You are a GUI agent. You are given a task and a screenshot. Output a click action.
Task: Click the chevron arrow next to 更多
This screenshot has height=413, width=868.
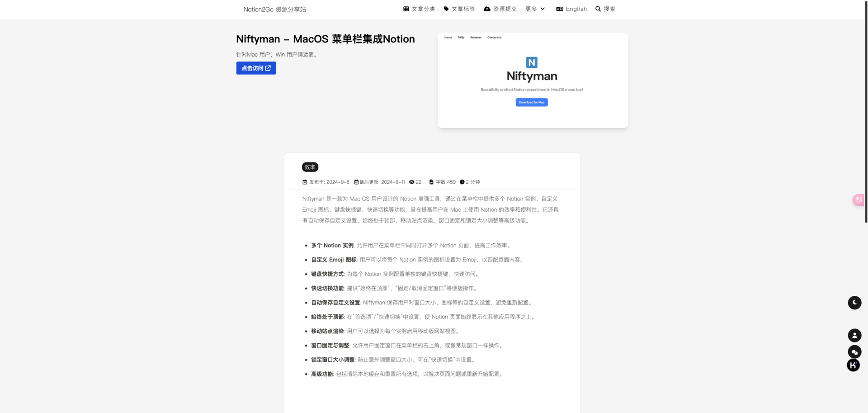(x=542, y=9)
